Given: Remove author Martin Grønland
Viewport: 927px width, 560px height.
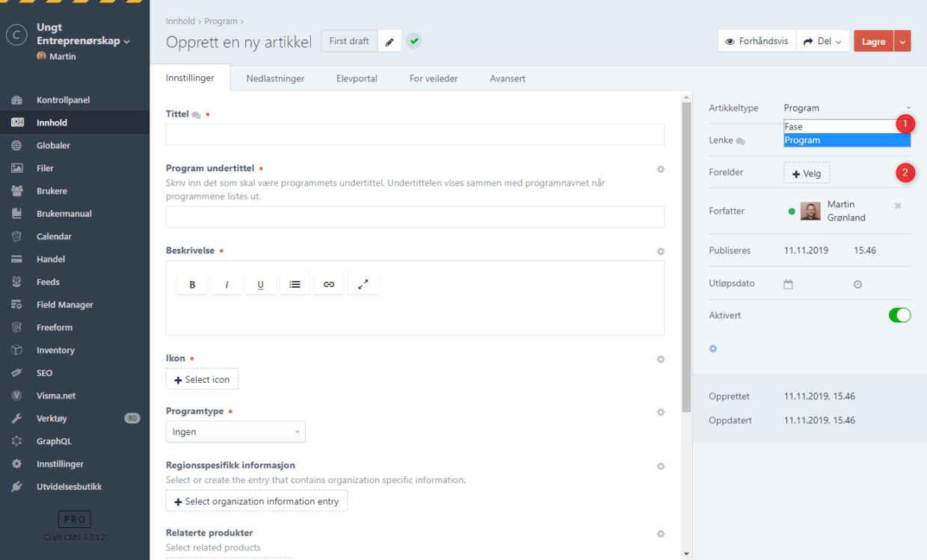Looking at the screenshot, I should tap(898, 206).
